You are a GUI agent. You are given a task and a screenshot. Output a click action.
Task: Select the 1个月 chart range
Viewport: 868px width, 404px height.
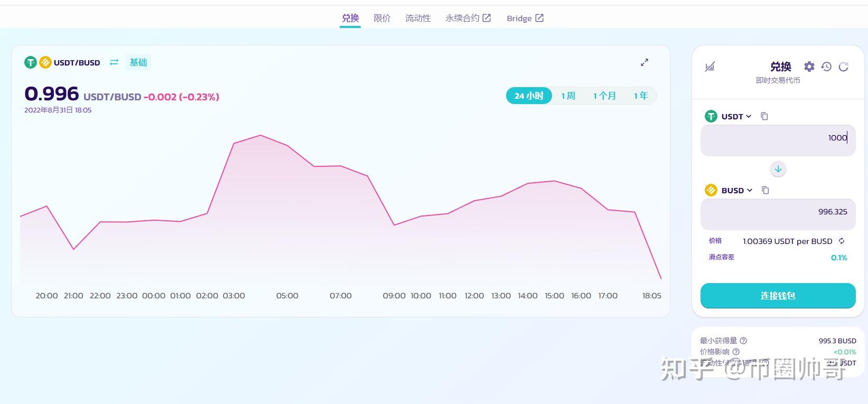coord(604,96)
